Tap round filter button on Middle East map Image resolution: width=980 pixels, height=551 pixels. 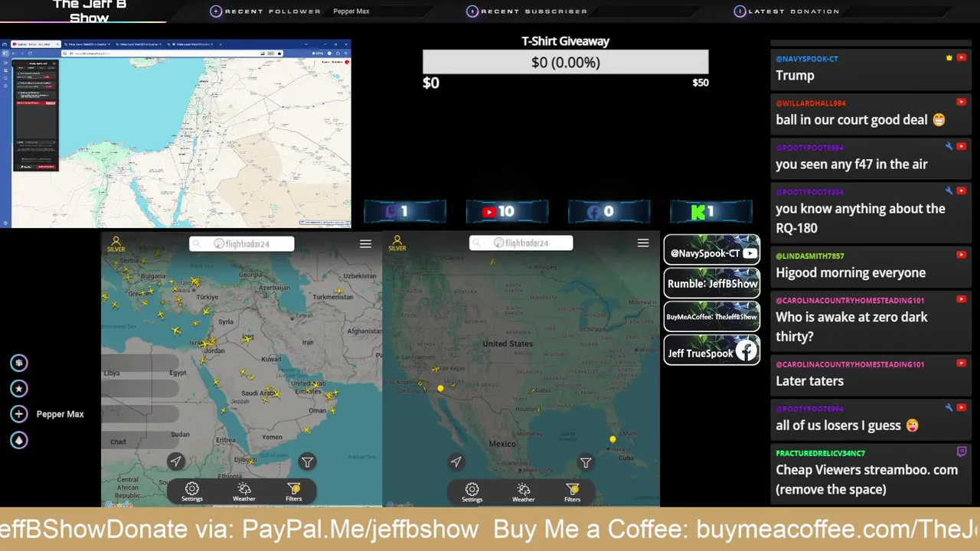(307, 461)
